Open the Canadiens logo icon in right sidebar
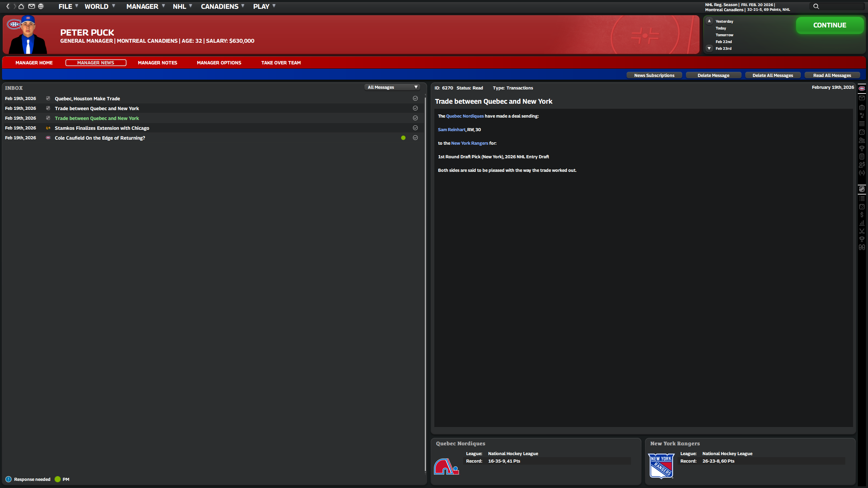Image resolution: width=868 pixels, height=488 pixels. (x=862, y=88)
